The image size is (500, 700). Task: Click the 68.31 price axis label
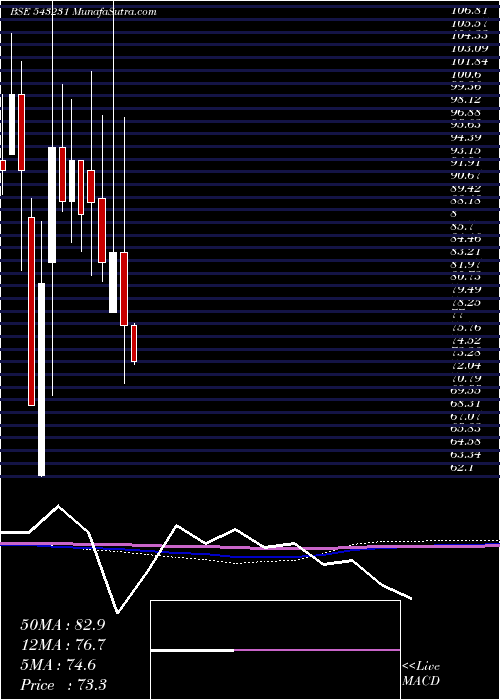click(x=468, y=404)
